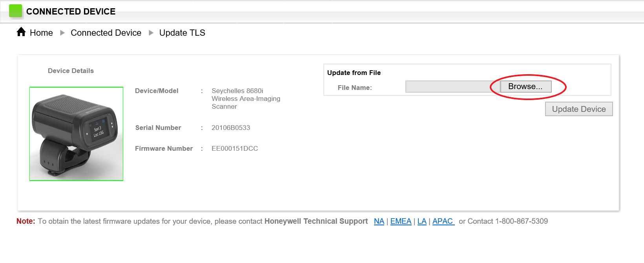Click the breadcrumb arrow after Home
Image resolution: width=644 pixels, height=263 pixels.
pos(62,33)
